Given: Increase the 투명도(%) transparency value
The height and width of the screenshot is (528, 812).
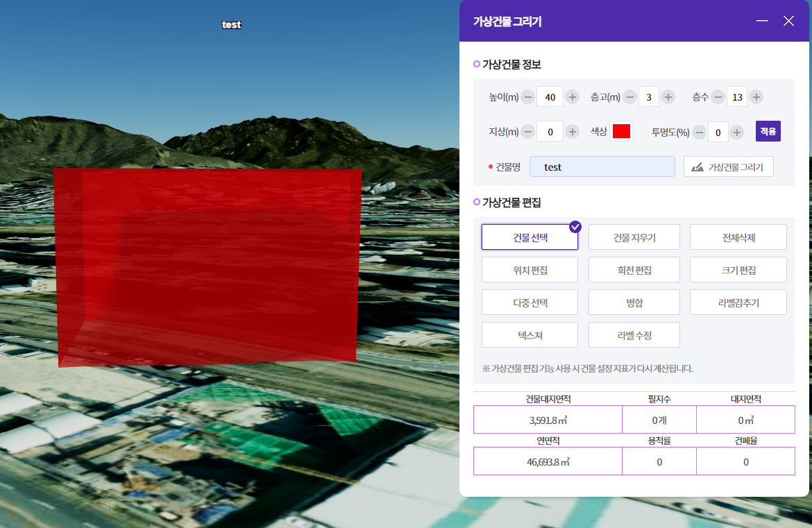Looking at the screenshot, I should click(x=736, y=133).
